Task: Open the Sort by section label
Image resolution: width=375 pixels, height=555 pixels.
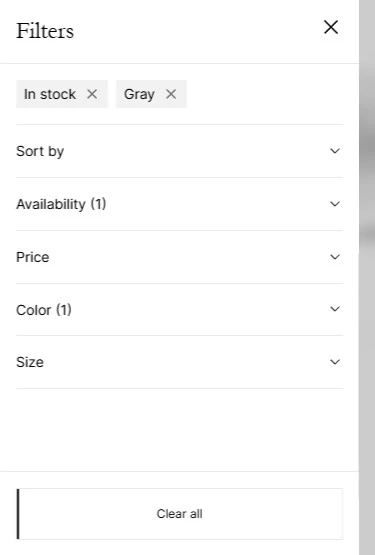Action: tap(40, 151)
